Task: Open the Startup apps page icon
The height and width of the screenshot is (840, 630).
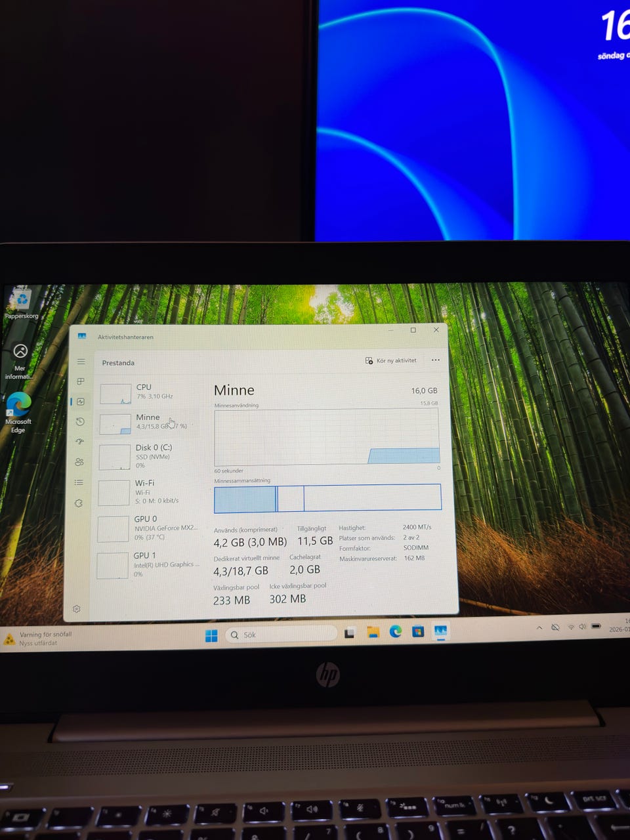Action: (x=80, y=442)
